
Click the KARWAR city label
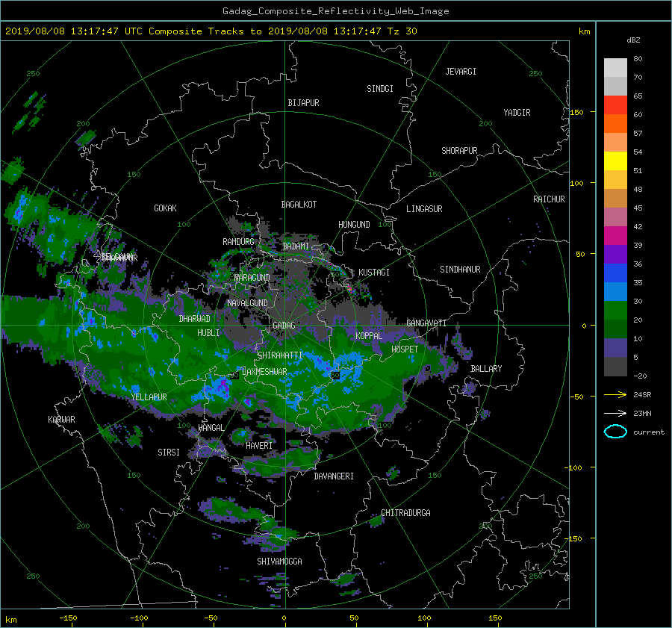pos(61,419)
